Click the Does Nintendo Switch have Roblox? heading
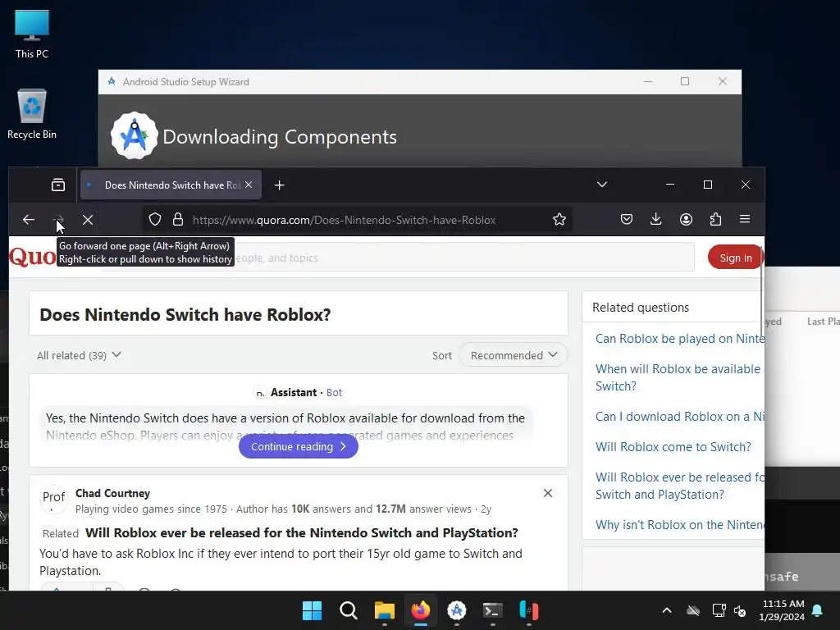Screen dimensions: 840x630 click(x=185, y=314)
